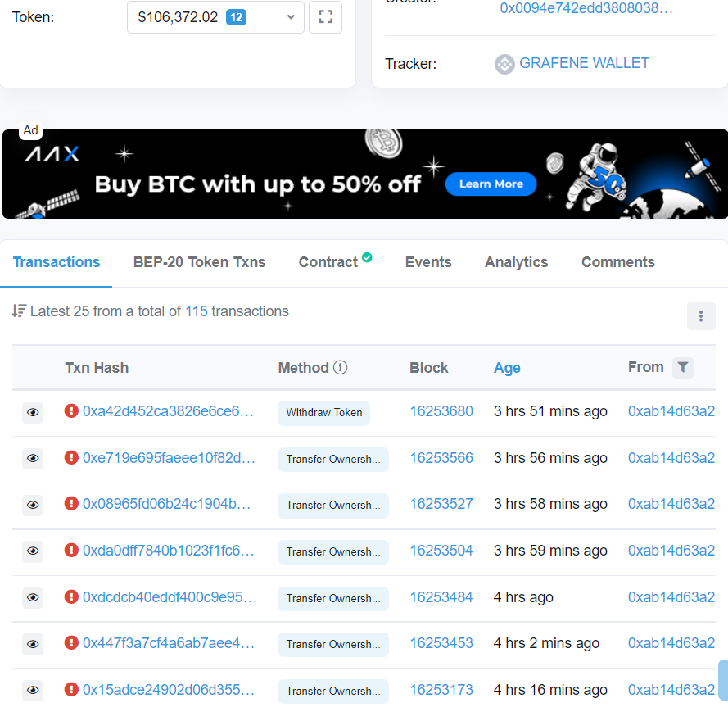
Task: Preview transaction 0xe719e695faeee10f82d with eye icon
Action: point(33,458)
